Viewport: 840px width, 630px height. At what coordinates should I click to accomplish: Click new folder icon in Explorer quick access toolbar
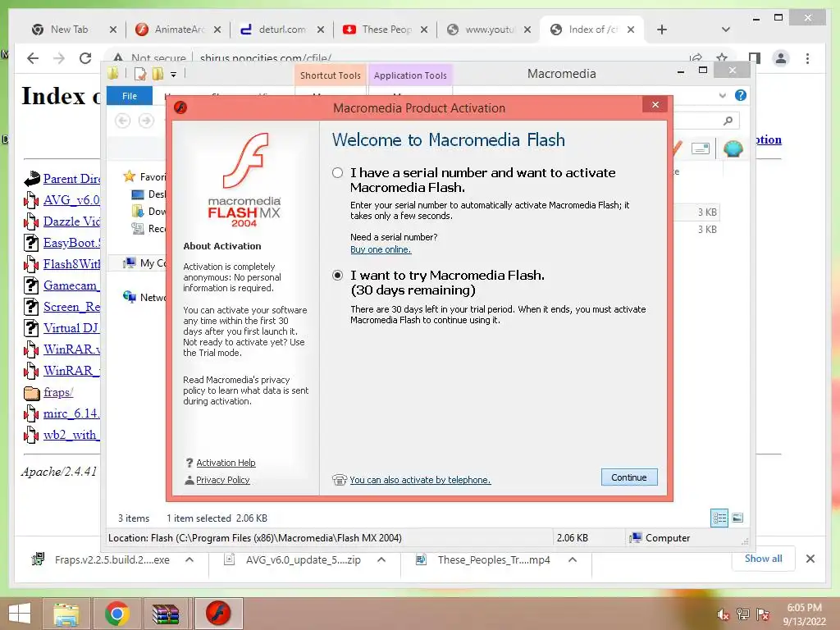[x=157, y=74]
